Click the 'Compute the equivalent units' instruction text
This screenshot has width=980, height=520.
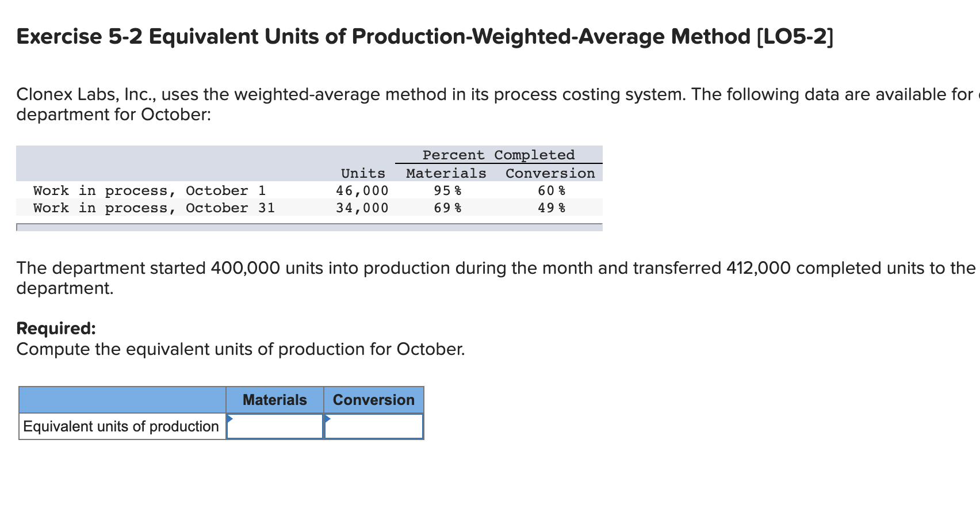[x=240, y=349]
